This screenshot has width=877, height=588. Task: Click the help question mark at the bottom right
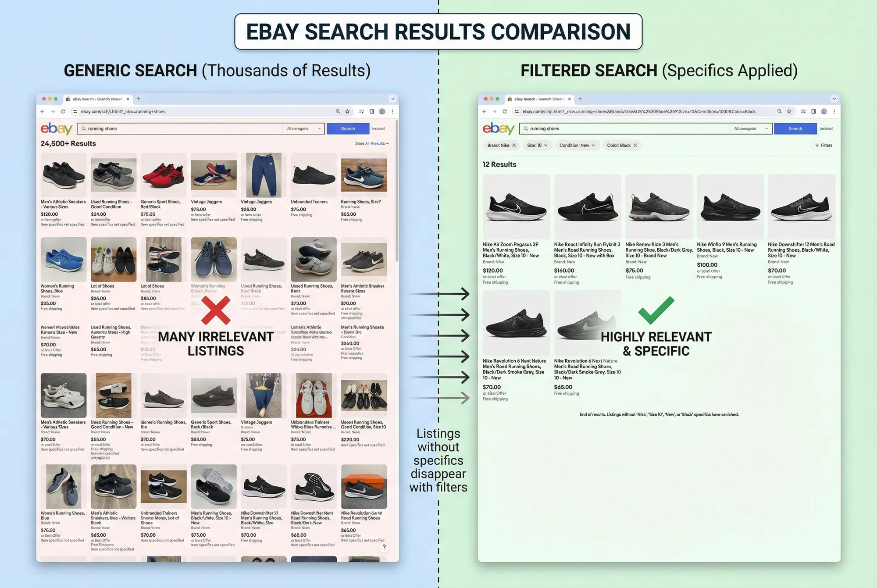(x=384, y=547)
